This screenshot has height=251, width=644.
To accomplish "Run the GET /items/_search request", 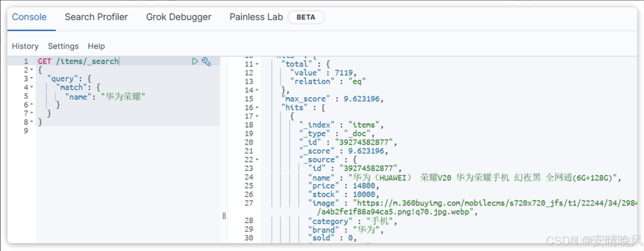I will pos(195,61).
